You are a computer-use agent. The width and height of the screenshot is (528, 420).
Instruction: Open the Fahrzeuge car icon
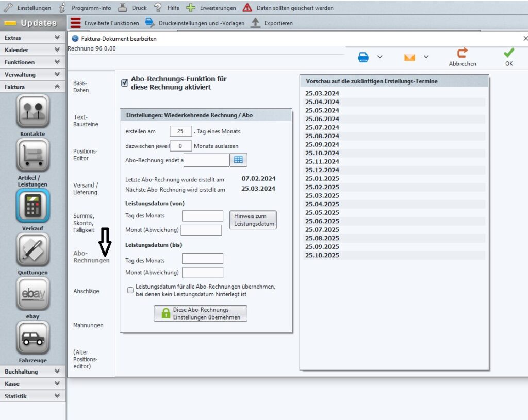(32, 338)
